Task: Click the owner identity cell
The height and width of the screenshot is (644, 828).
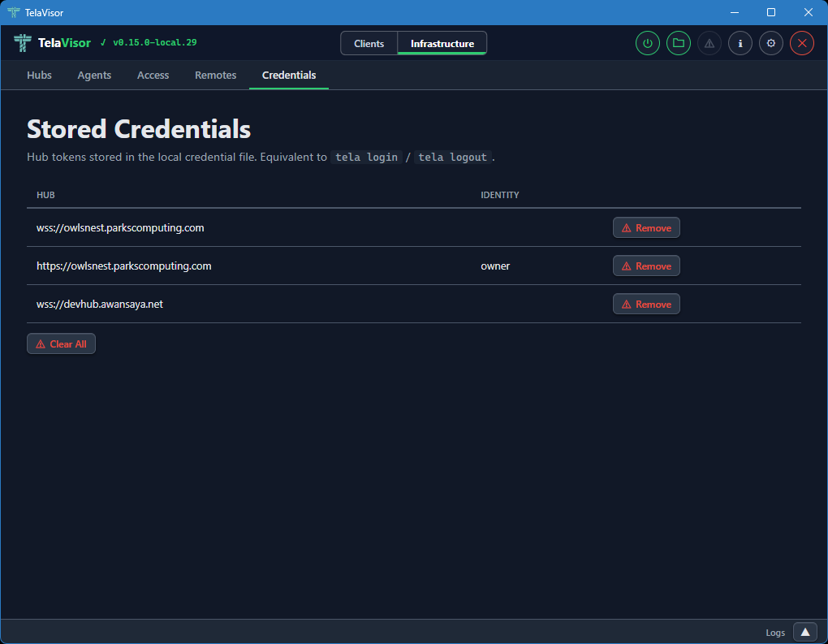Action: pyautogui.click(x=495, y=266)
